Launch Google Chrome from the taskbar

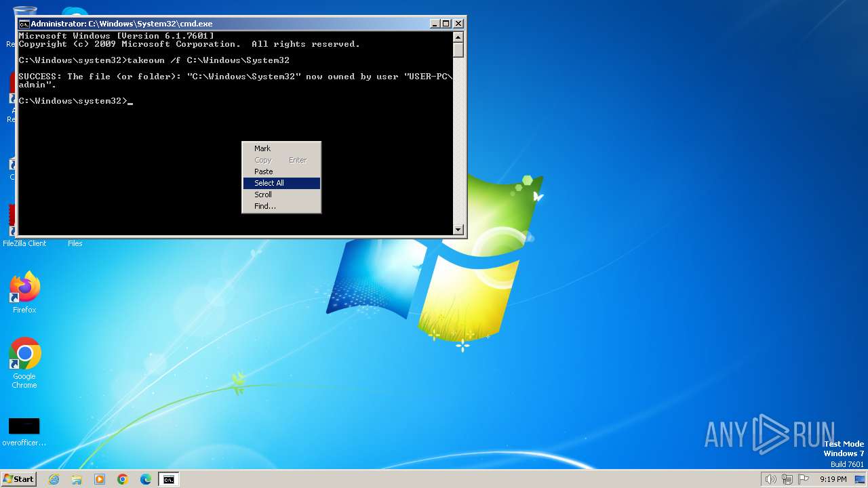(x=123, y=479)
